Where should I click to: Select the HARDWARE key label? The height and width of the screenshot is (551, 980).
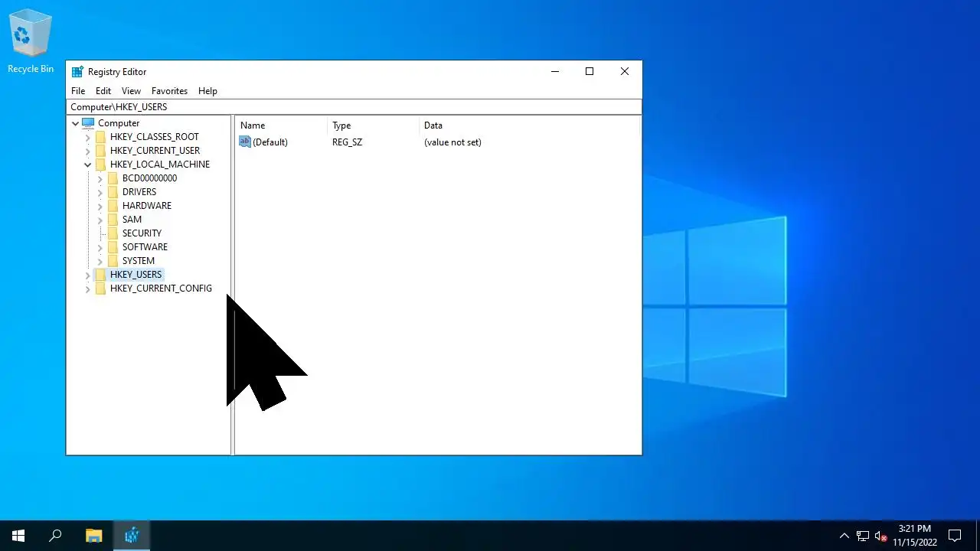point(146,206)
